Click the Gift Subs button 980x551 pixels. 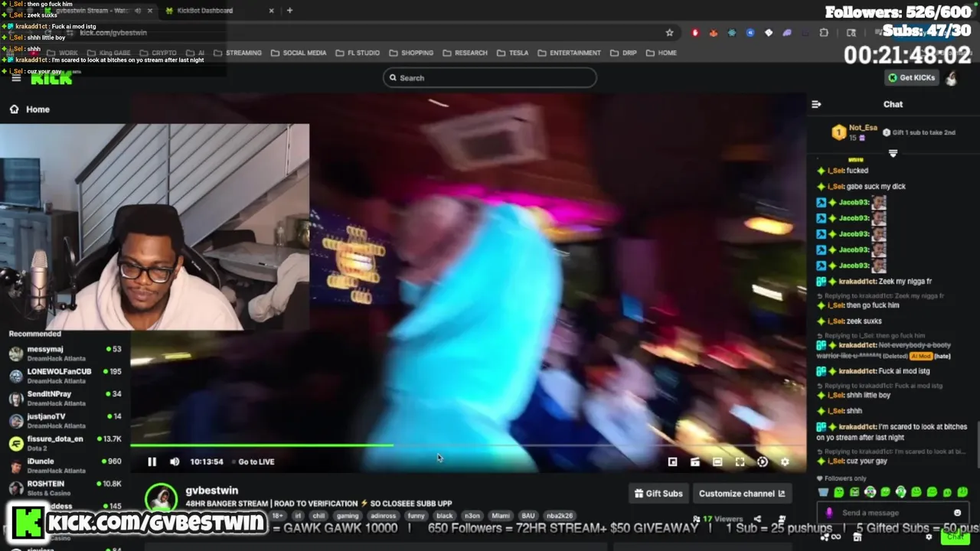[658, 494]
